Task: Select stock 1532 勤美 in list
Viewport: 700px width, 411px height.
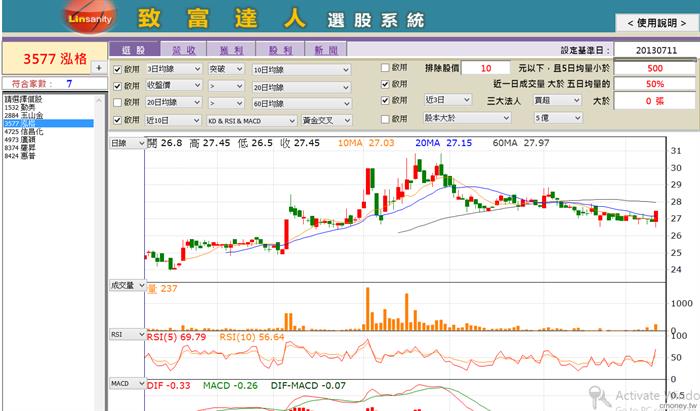Action: [x=49, y=107]
